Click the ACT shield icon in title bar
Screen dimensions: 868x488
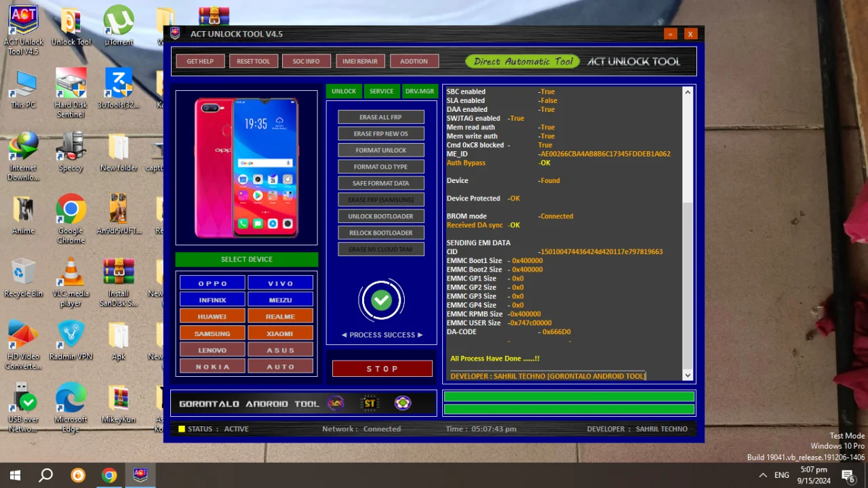(175, 33)
